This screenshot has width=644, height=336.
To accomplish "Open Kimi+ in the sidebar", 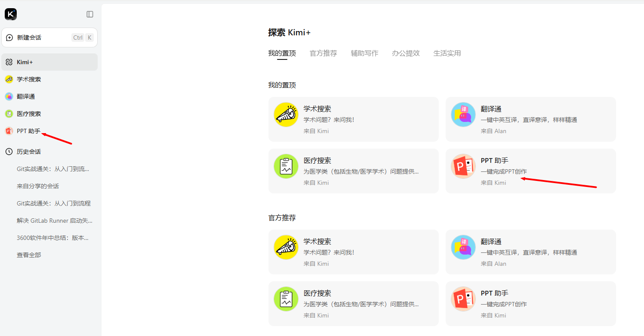I will click(x=49, y=62).
